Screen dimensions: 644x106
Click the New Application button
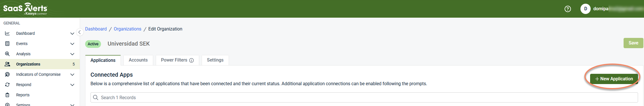click(614, 79)
